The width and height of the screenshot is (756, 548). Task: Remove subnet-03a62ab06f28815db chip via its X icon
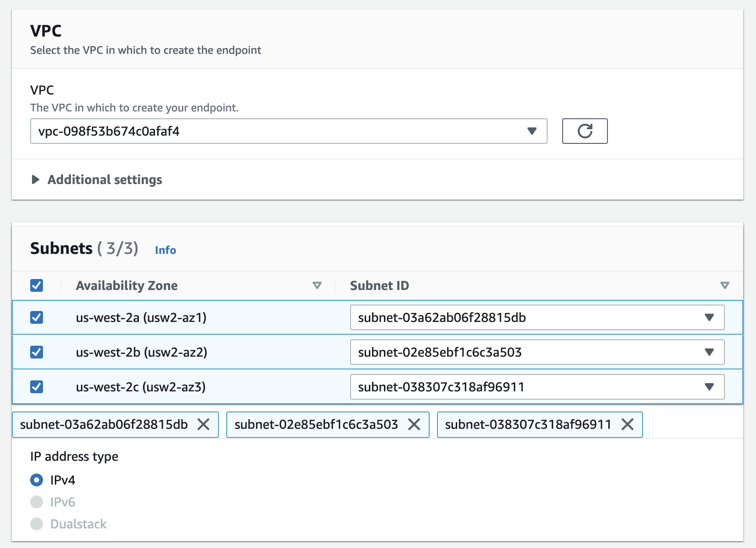[x=205, y=424]
